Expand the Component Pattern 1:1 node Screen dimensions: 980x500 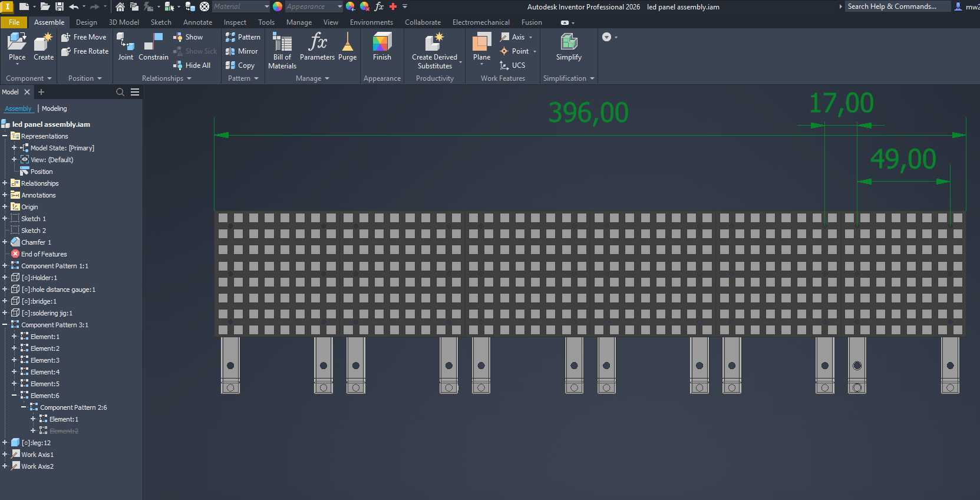[5, 266]
